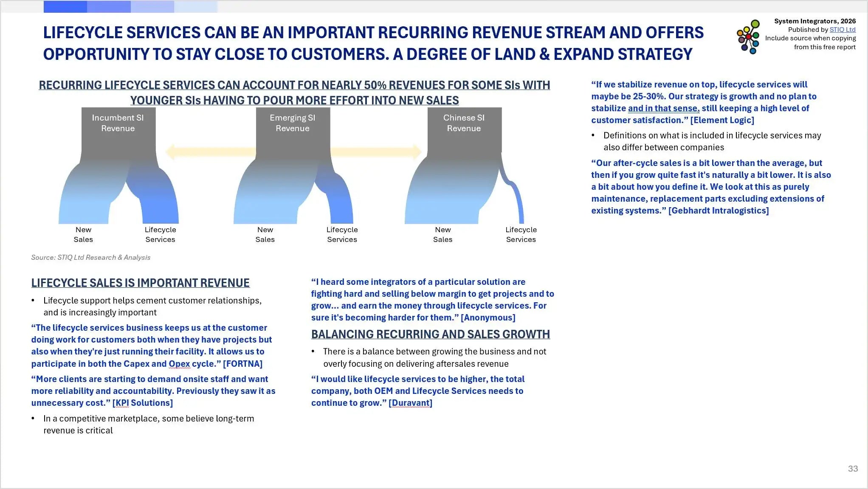Click the page number 33

pyautogui.click(x=853, y=469)
